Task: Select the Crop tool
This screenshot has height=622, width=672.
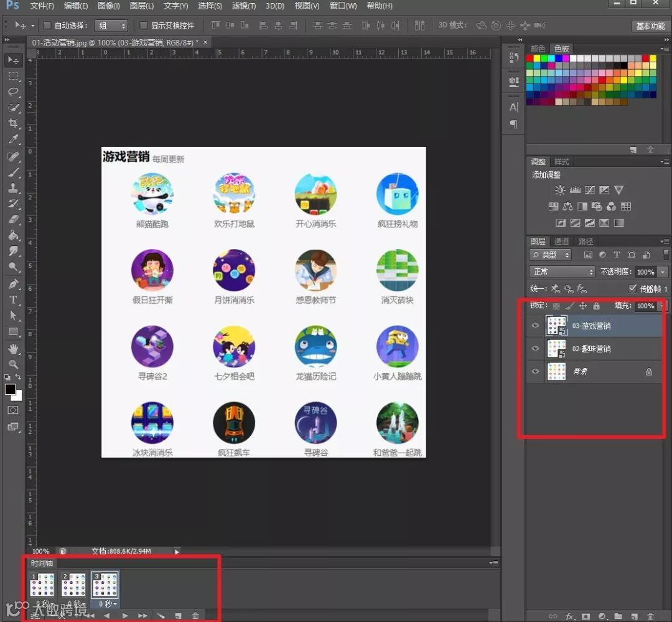Action: point(13,123)
